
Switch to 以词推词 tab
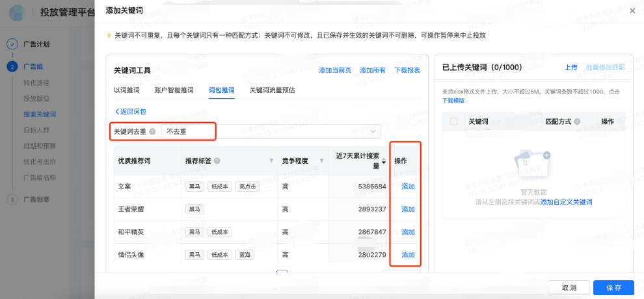coord(126,90)
